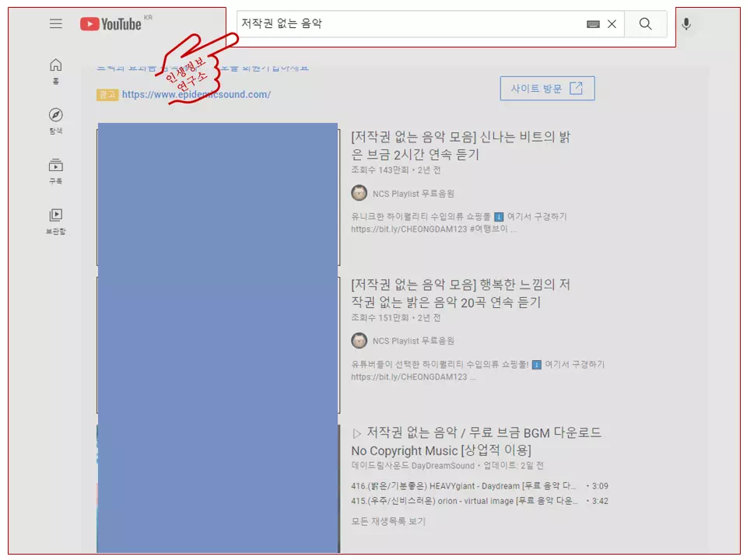Click the first video thumbnail
The image size is (747, 560).
(217, 192)
